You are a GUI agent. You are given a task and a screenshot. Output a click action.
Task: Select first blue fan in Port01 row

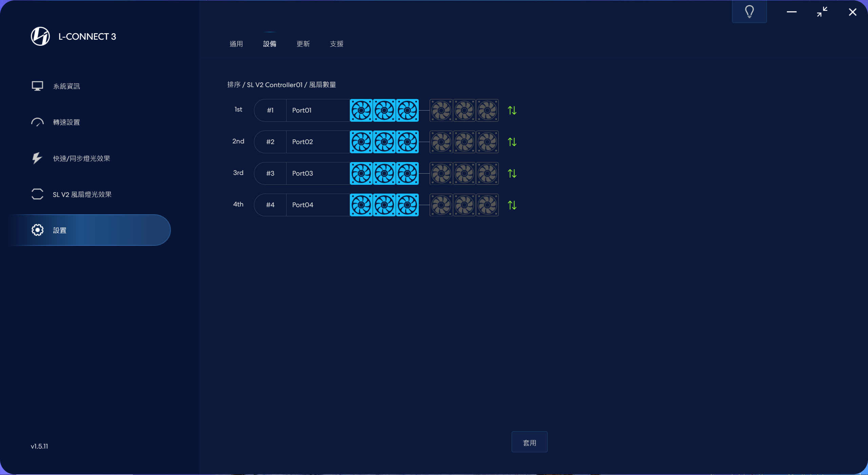361,111
